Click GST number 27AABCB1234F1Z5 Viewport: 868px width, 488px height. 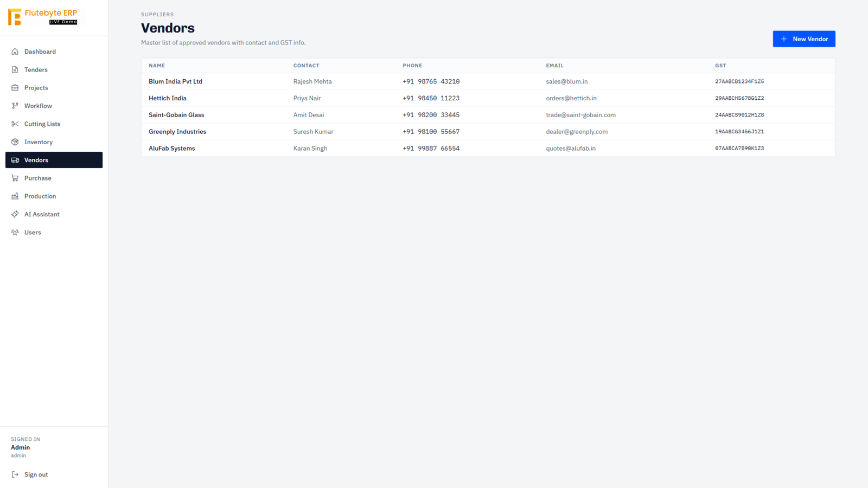(x=739, y=81)
